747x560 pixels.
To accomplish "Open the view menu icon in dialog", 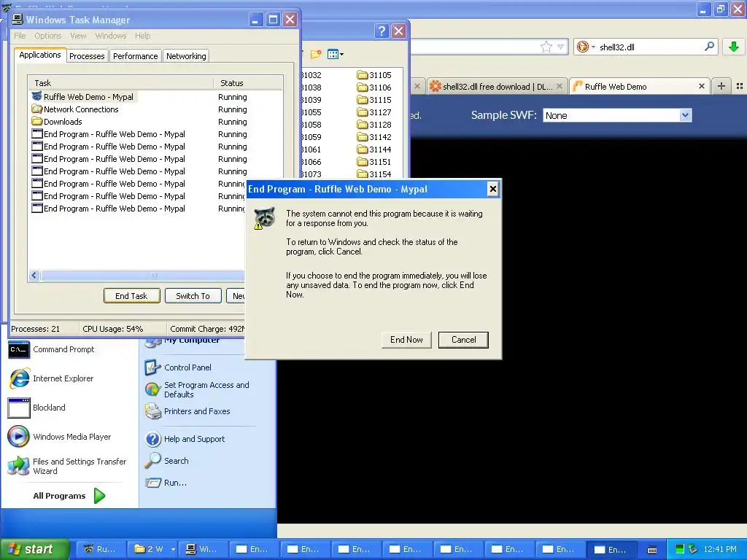I will pyautogui.click(x=336, y=54).
